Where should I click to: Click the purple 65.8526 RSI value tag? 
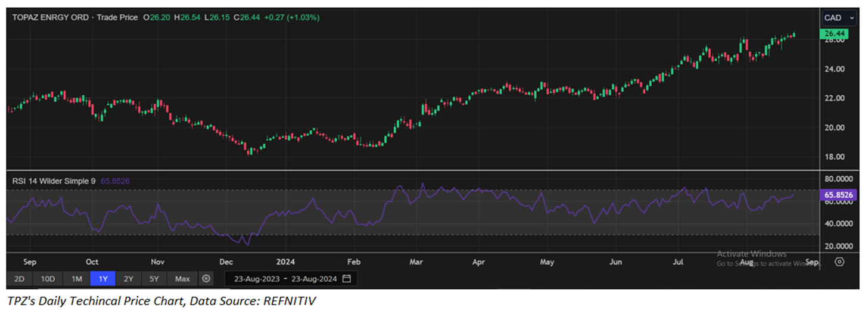pos(838,195)
